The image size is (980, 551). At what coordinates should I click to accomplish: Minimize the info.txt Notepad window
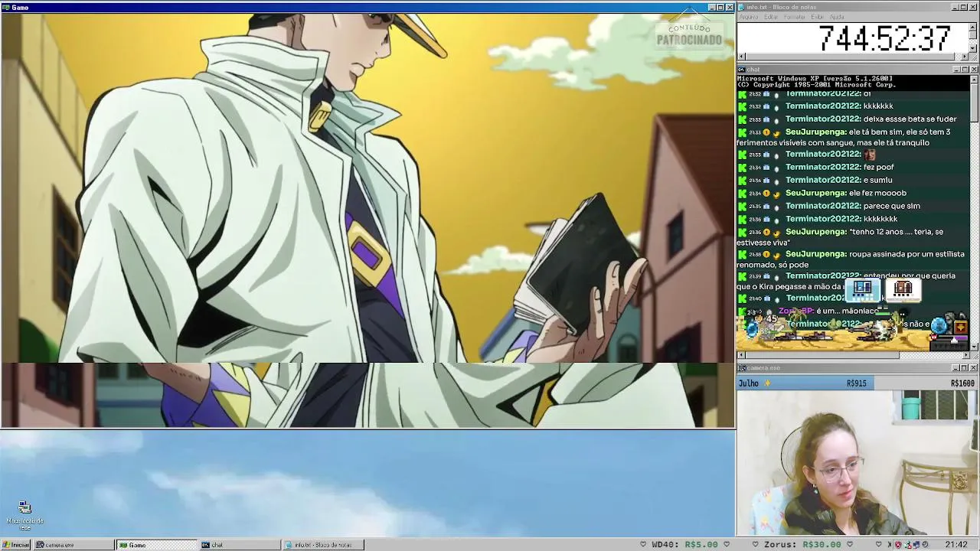955,7
